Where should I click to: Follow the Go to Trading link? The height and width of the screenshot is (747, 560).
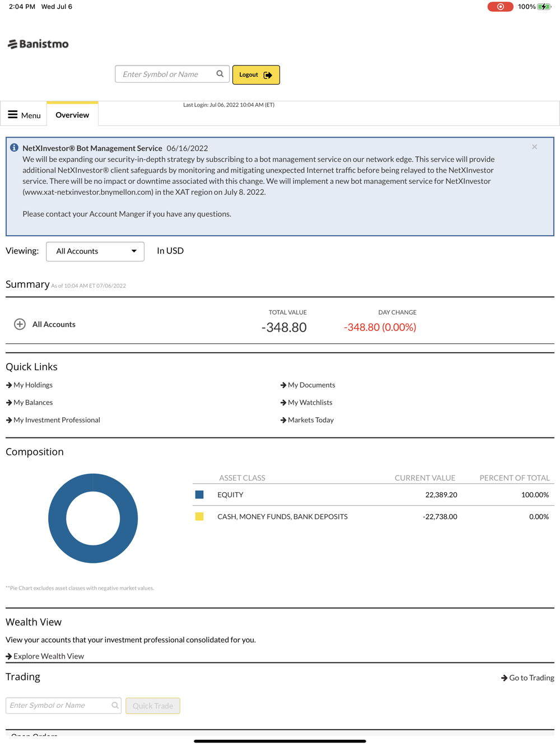coord(528,678)
